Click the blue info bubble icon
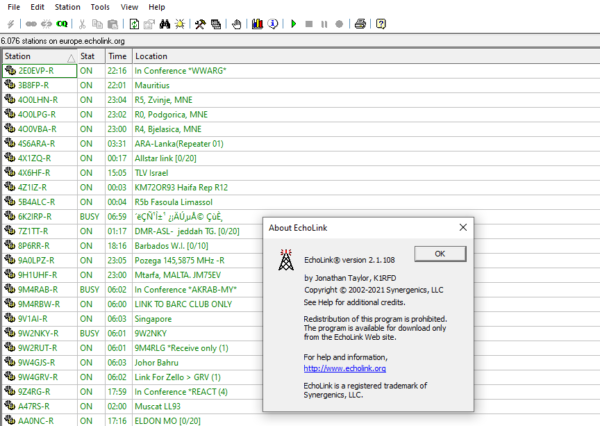600x426 pixels. 273,24
